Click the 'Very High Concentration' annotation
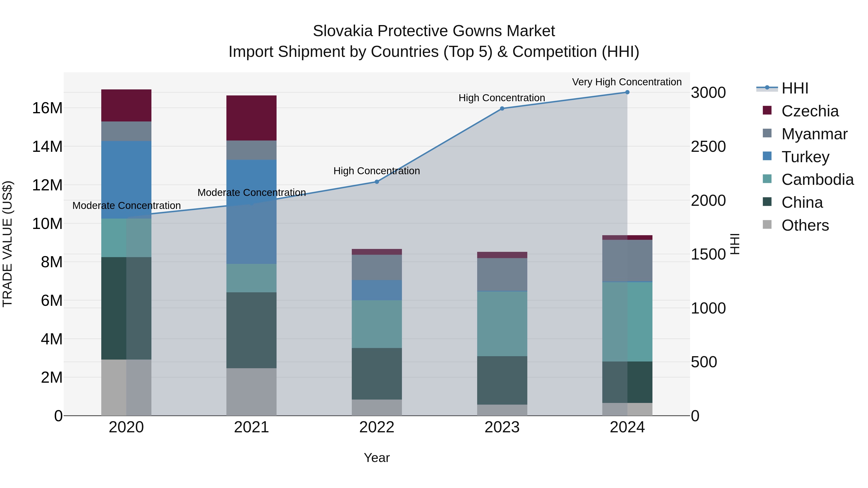Screen dimensions: 868x488 point(627,82)
